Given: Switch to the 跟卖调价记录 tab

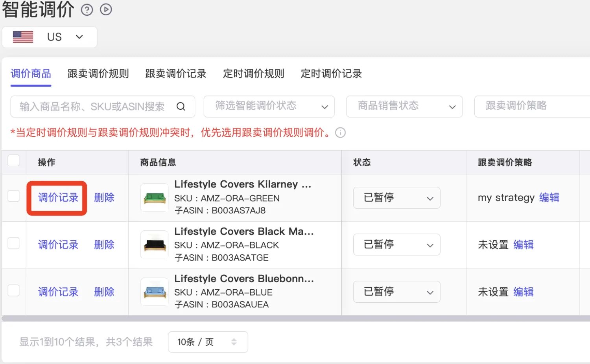Looking at the screenshot, I should [176, 74].
